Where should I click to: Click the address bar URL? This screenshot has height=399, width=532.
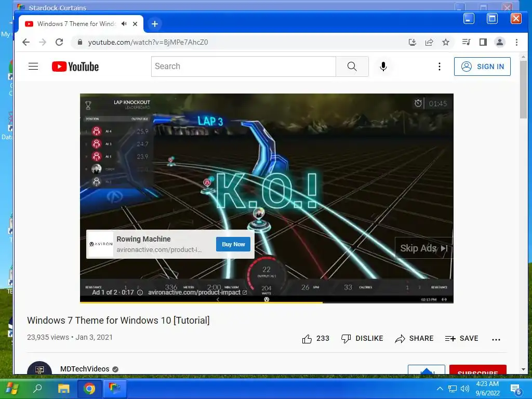coord(148,42)
